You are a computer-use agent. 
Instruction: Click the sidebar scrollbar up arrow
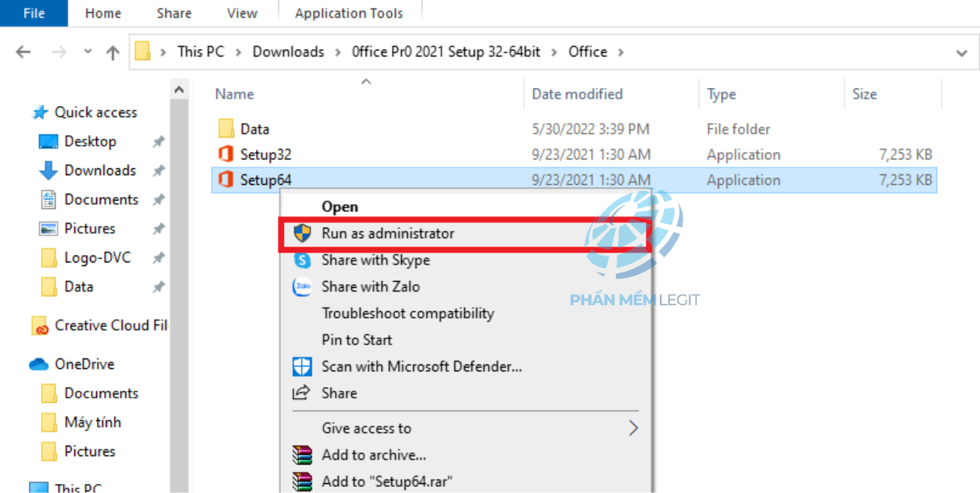(179, 90)
